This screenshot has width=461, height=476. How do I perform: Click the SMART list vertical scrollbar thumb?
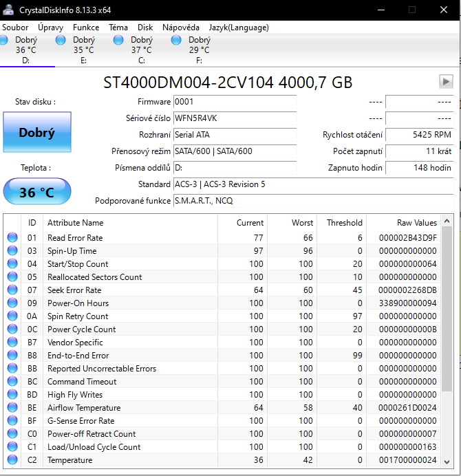[447, 309]
